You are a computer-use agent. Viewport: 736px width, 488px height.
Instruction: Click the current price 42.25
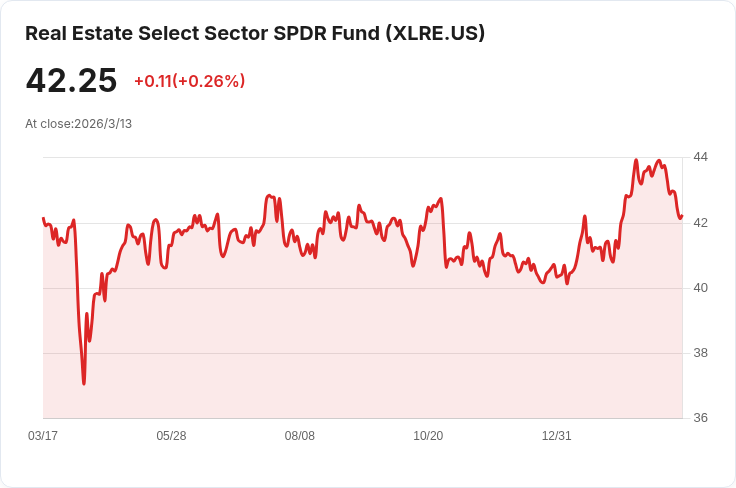click(x=71, y=80)
